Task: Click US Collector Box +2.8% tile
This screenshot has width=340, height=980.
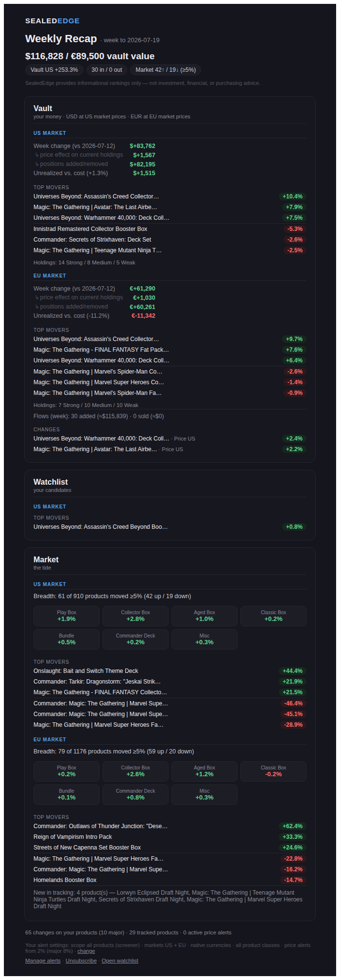Action: (136, 616)
